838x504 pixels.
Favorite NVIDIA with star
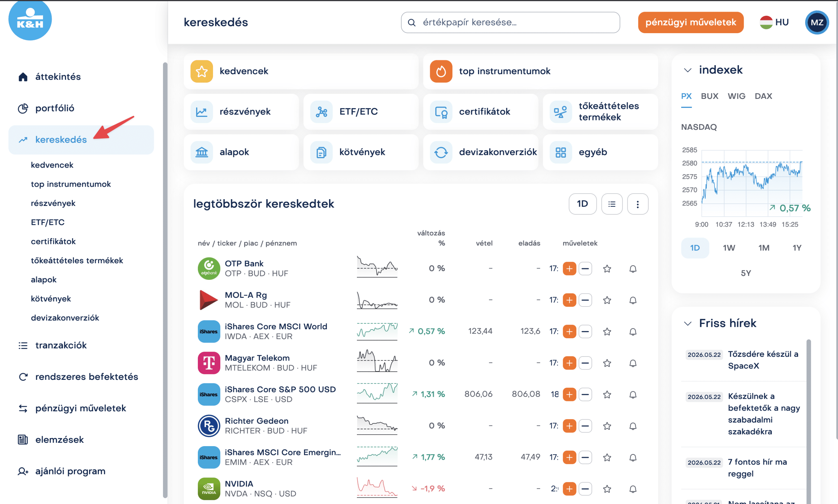point(607,489)
